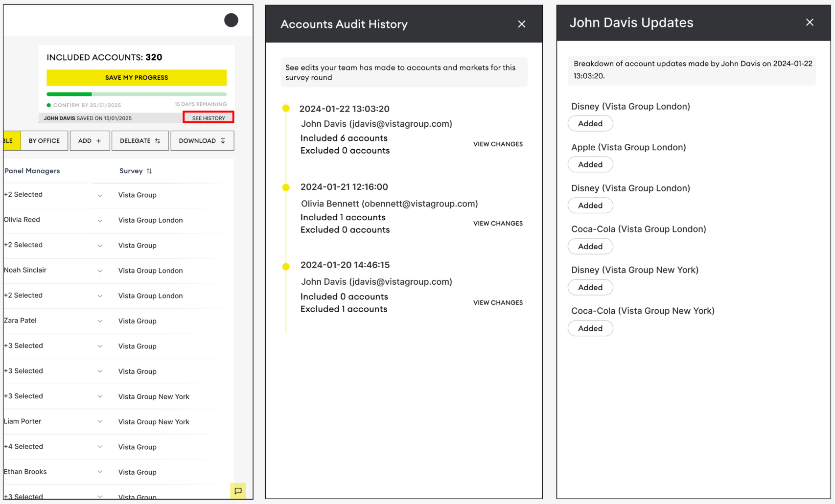Click Vista Group London in Olivia Reed row
The width and height of the screenshot is (835, 504).
click(x=150, y=220)
